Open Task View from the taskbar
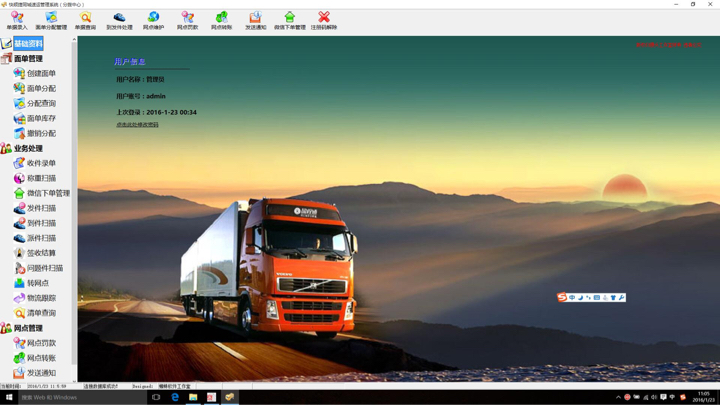Screen dimensions: 721x405 [156, 397]
